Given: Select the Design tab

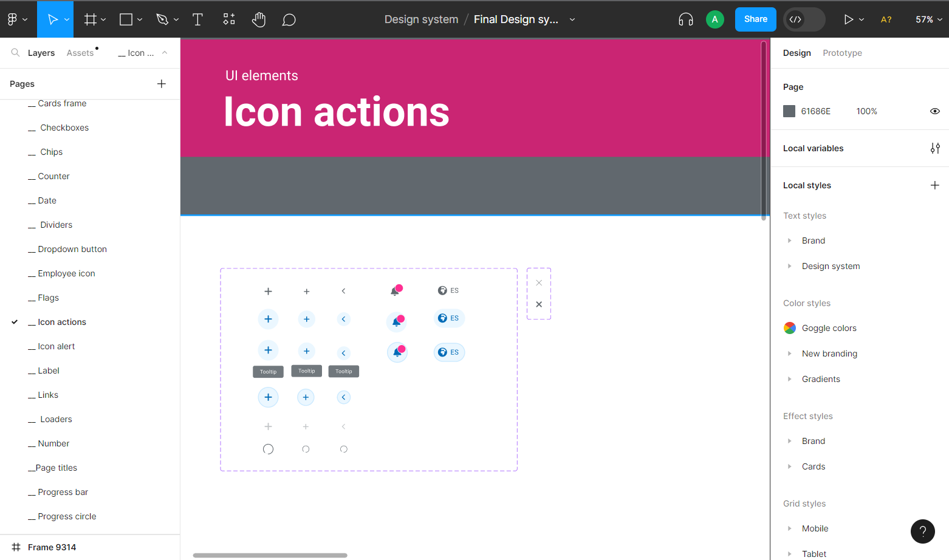Looking at the screenshot, I should point(797,53).
